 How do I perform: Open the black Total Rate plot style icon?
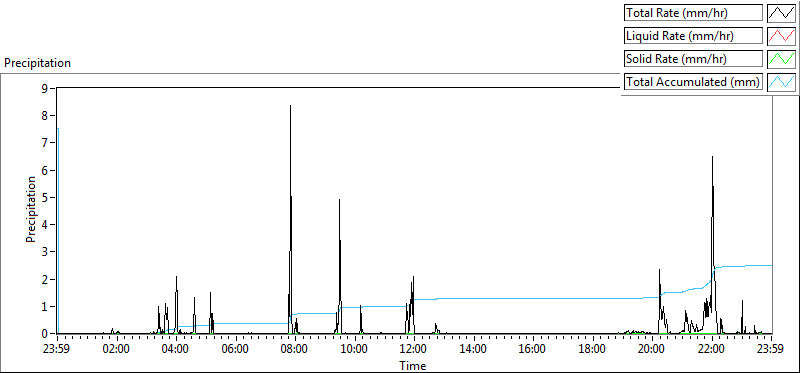pyautogui.click(x=781, y=13)
